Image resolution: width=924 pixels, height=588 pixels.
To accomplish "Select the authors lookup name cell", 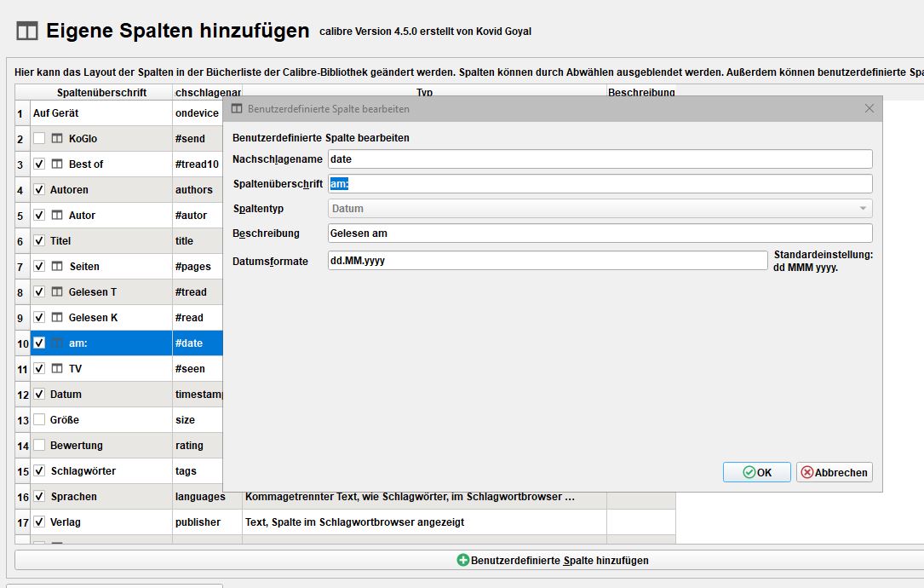I will (x=198, y=190).
